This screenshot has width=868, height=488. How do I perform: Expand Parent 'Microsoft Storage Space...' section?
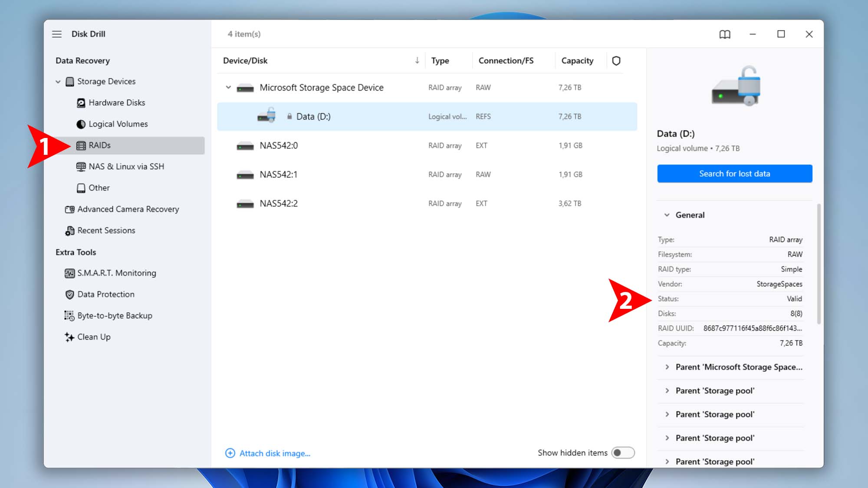tap(667, 367)
